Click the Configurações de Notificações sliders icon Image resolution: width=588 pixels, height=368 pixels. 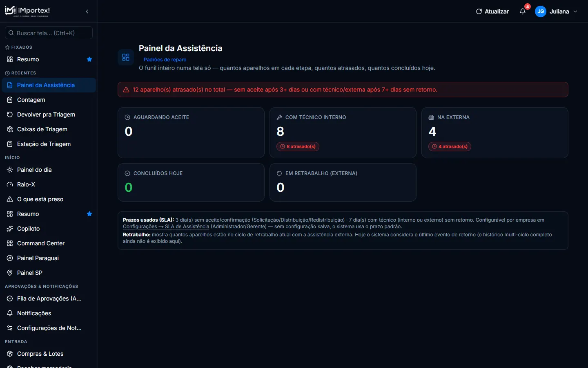click(10, 328)
